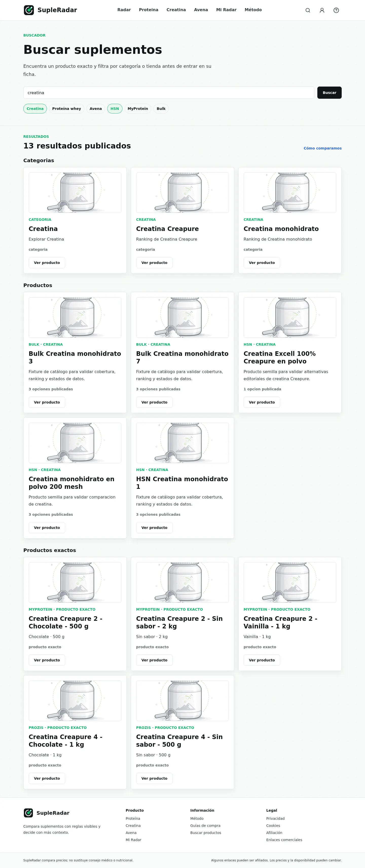The image size is (365, 868).
Task: Focus the search field containing creatina
Action: tap(169, 93)
